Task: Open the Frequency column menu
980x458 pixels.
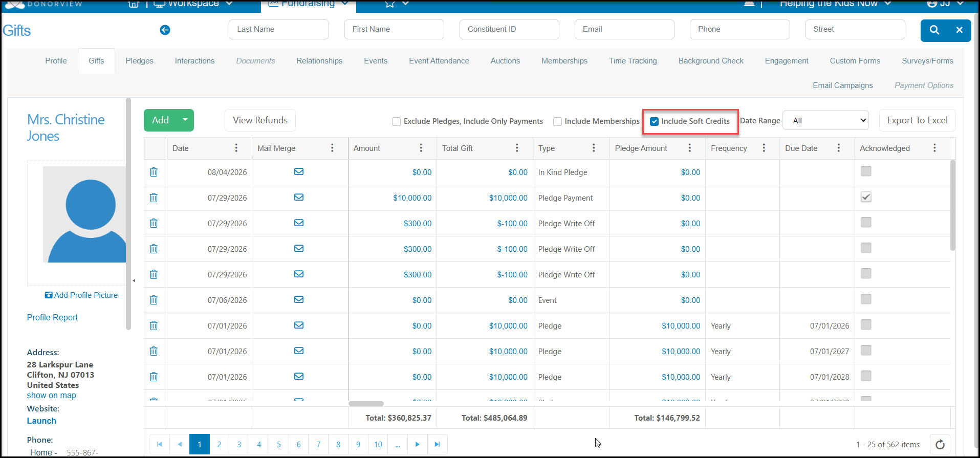Action: click(764, 148)
